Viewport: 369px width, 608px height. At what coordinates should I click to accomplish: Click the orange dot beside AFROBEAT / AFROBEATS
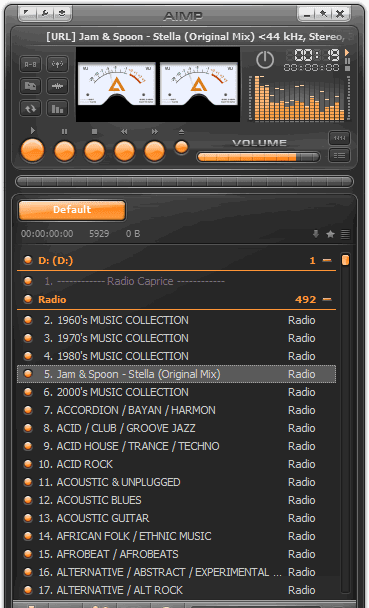(28, 554)
